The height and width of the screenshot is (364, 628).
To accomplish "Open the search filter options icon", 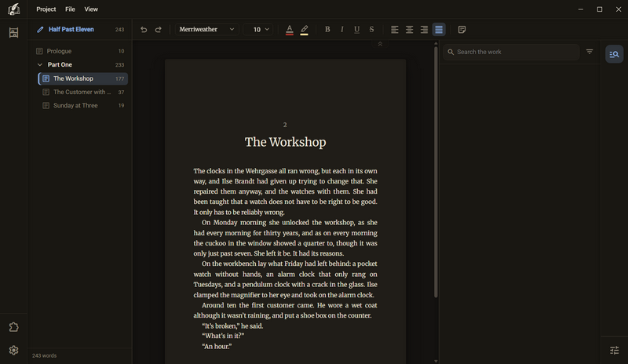I will (x=590, y=52).
